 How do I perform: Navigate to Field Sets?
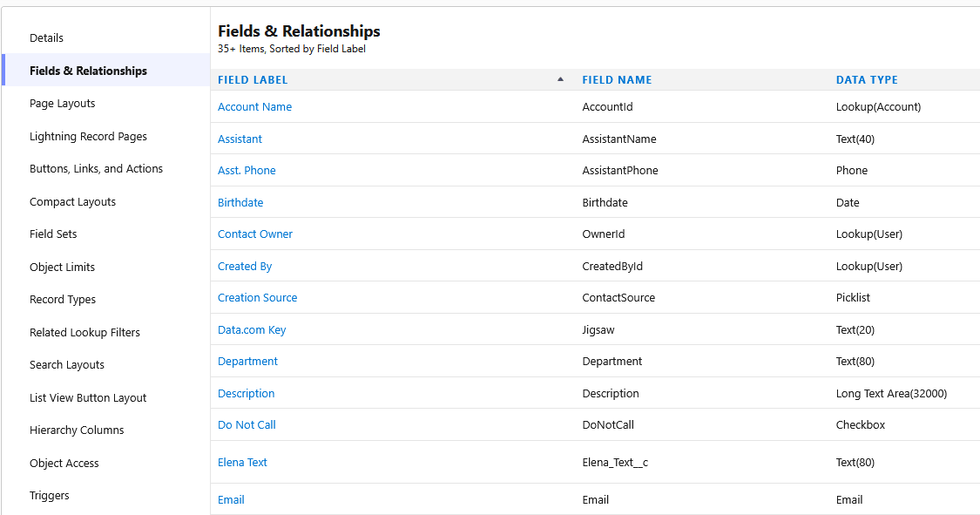[x=53, y=234]
